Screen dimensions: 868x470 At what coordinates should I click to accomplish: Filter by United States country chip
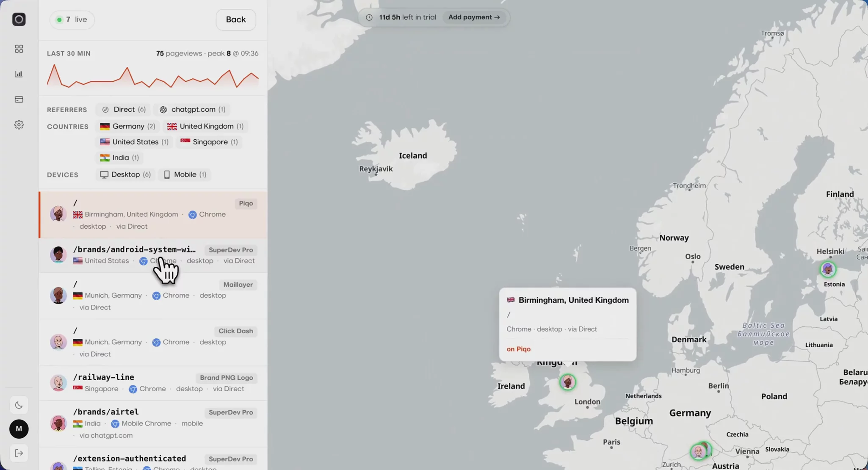[x=134, y=142]
